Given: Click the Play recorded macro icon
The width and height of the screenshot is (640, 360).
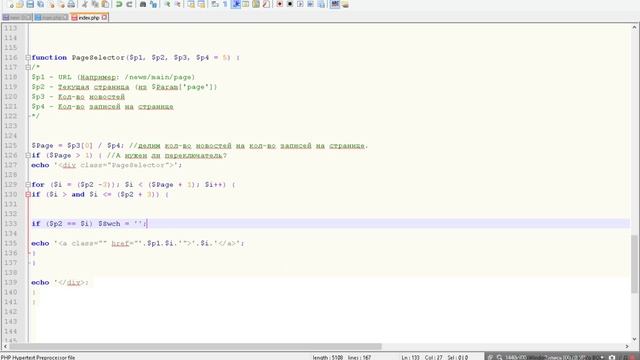Looking at the screenshot, I should point(300,4).
